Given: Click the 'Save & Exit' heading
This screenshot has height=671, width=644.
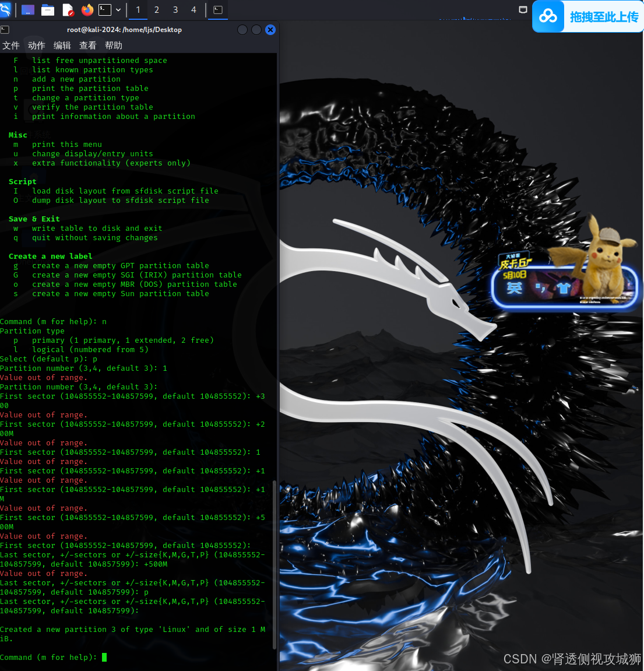Looking at the screenshot, I should pyautogui.click(x=34, y=219).
